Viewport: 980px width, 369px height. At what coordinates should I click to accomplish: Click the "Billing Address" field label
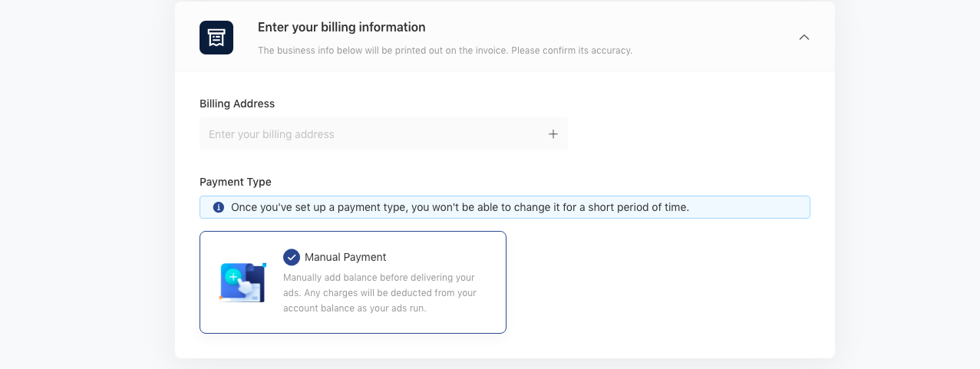click(x=237, y=104)
